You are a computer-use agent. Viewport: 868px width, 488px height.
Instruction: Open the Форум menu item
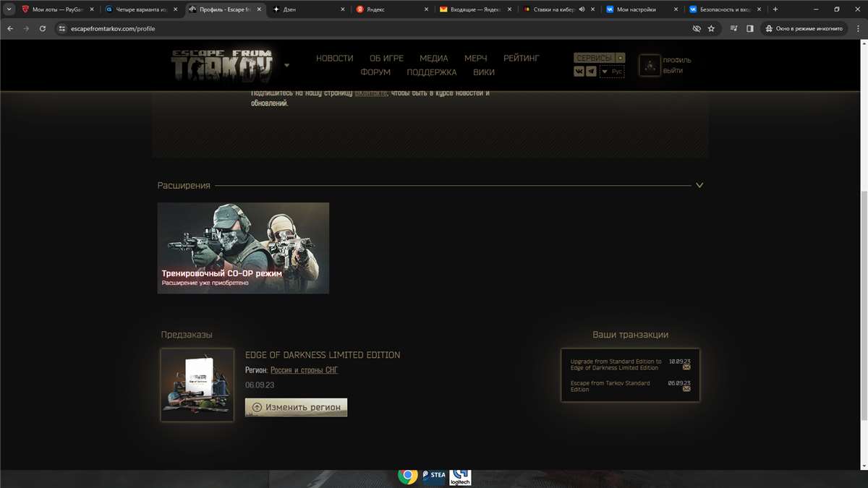tap(375, 72)
